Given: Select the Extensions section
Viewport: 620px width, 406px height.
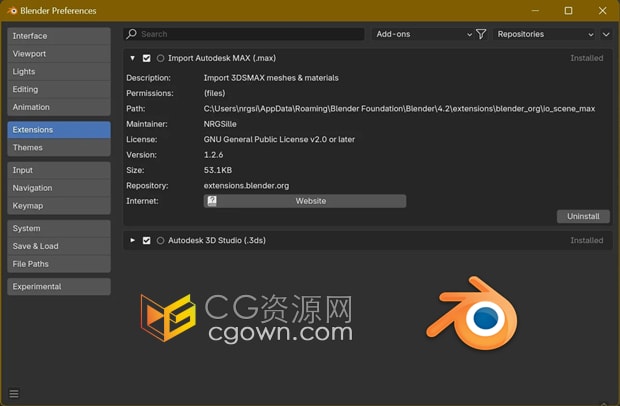Looking at the screenshot, I should click(x=59, y=130).
